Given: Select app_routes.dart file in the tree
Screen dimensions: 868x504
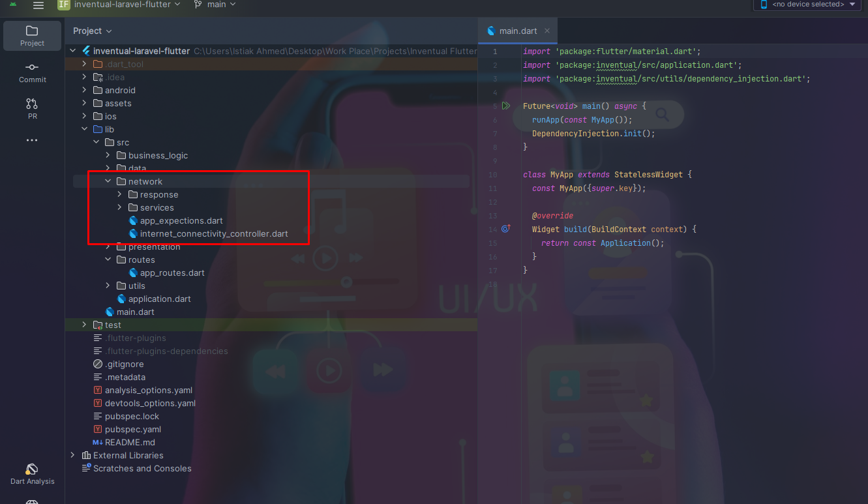Looking at the screenshot, I should pos(172,273).
